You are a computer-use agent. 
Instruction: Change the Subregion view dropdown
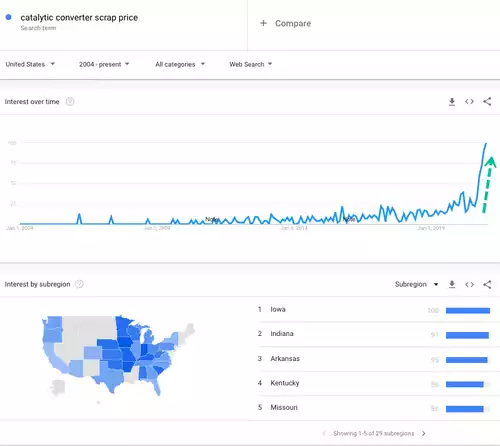coord(416,284)
